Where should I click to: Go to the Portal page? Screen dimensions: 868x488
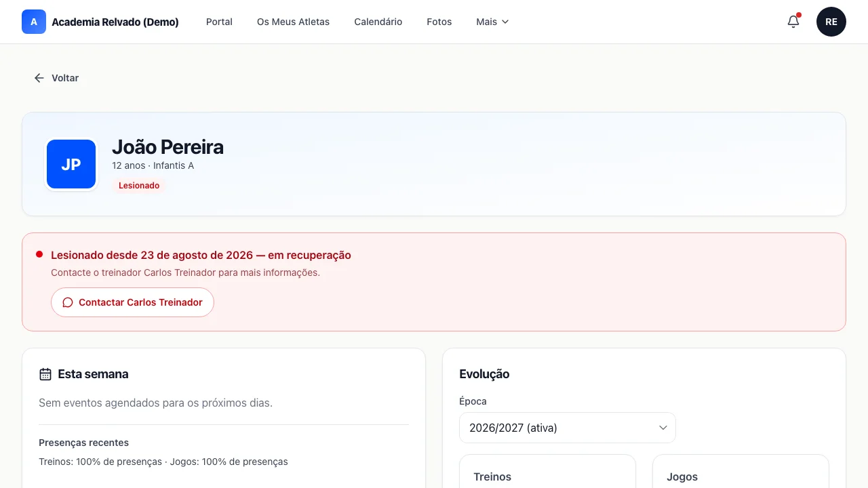click(219, 22)
